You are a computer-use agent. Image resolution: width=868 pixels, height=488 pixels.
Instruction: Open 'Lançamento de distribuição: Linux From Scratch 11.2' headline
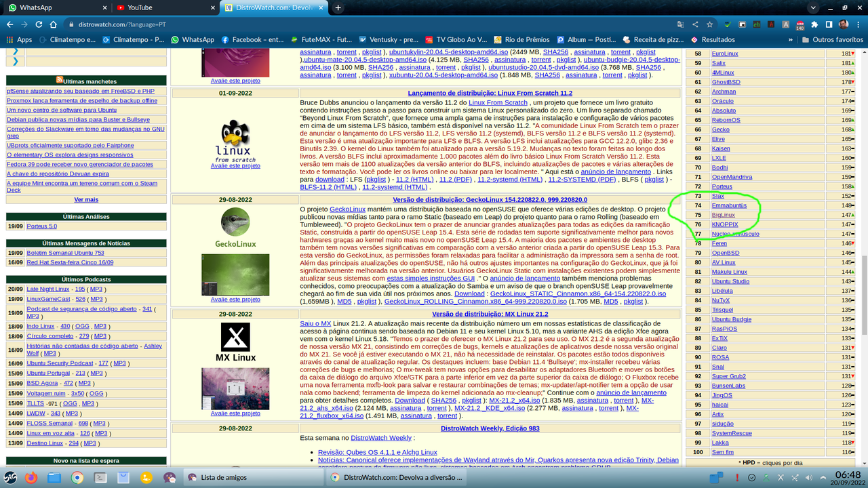(x=490, y=93)
